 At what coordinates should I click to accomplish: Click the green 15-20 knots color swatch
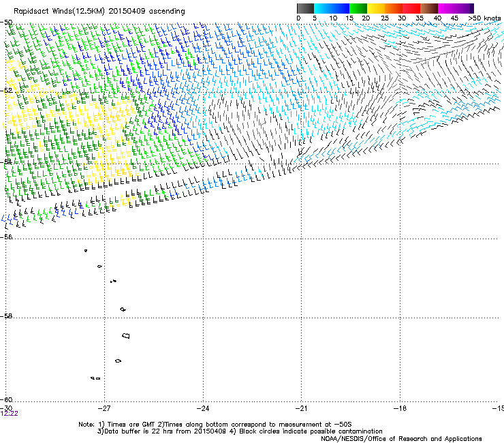tap(358, 8)
